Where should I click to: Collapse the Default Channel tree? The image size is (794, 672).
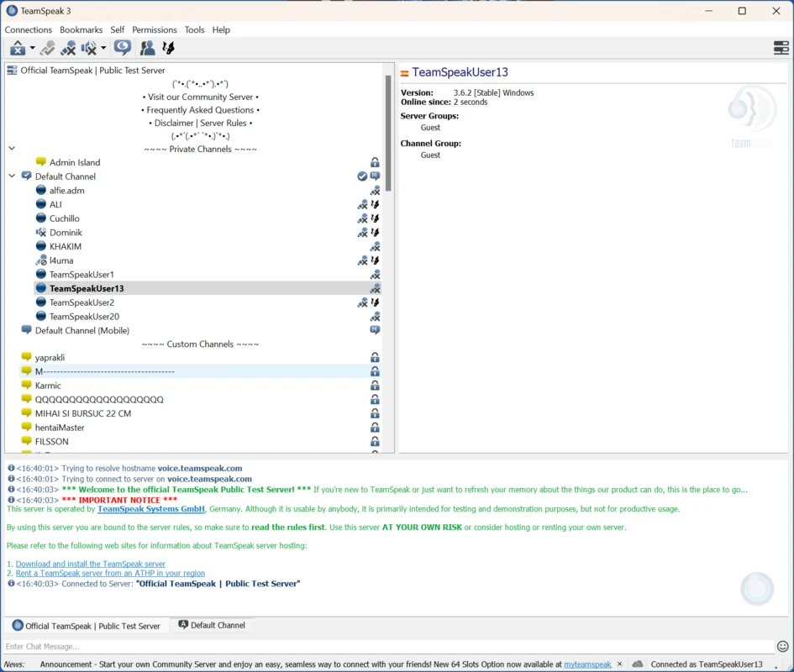(x=11, y=176)
